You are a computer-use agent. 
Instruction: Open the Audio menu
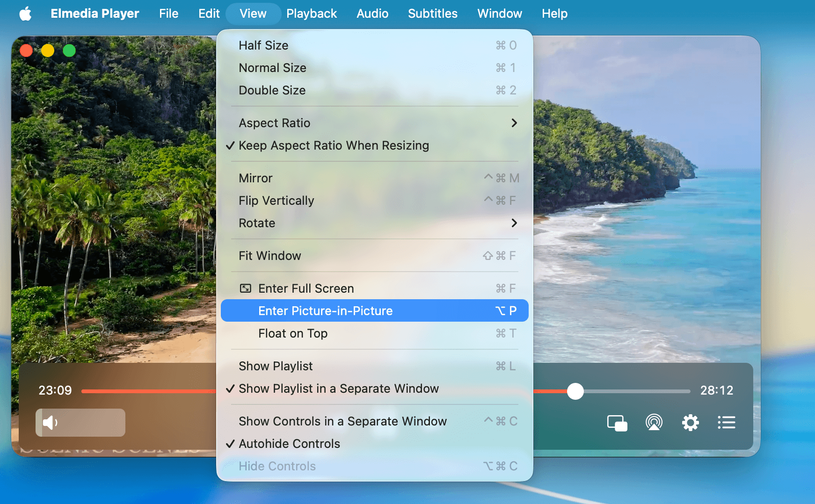pos(372,14)
